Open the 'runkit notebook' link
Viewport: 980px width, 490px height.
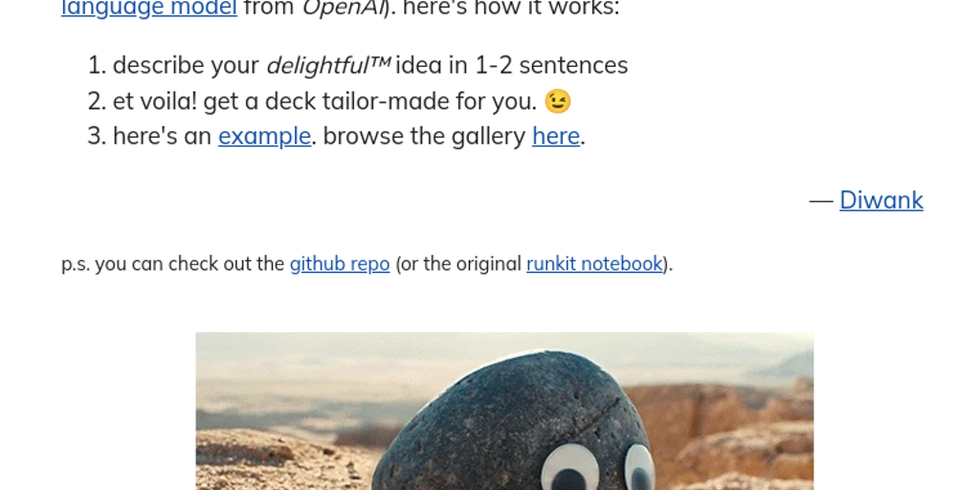(x=594, y=264)
